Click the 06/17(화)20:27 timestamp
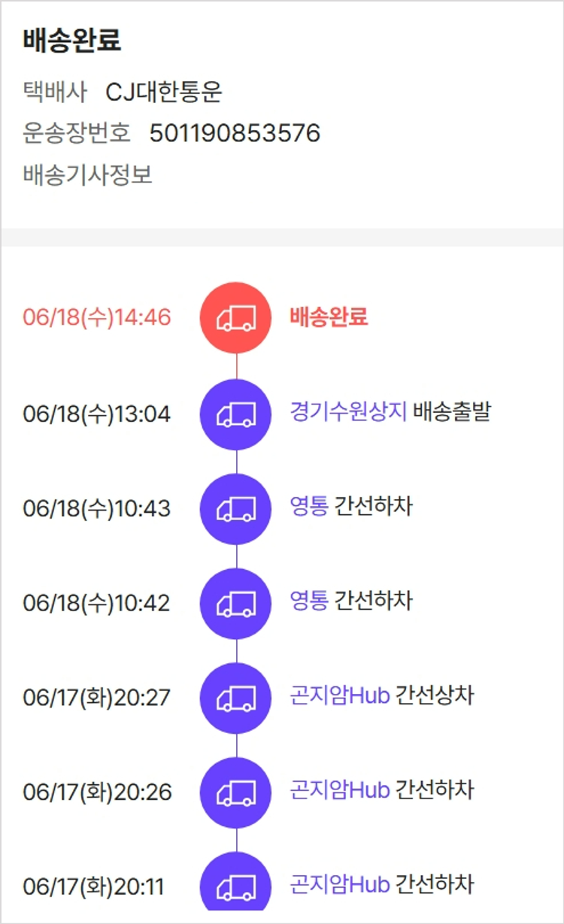 click(97, 698)
